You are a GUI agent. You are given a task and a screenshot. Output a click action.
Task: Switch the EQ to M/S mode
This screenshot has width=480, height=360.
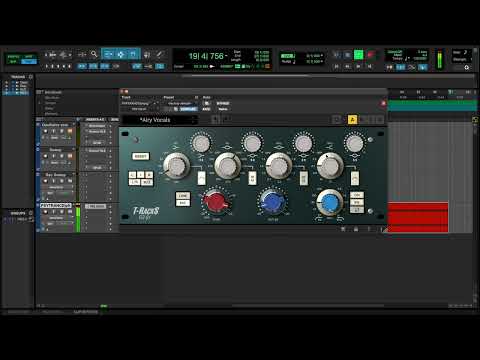(147, 182)
